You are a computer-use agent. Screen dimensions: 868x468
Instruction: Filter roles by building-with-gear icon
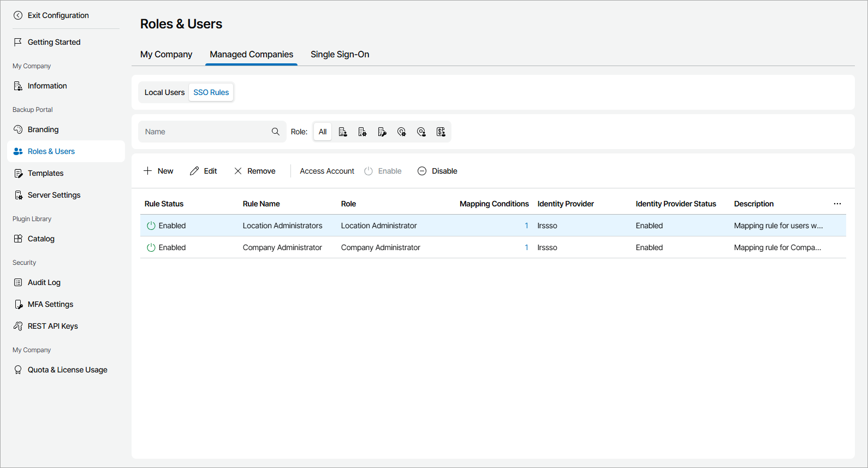362,132
